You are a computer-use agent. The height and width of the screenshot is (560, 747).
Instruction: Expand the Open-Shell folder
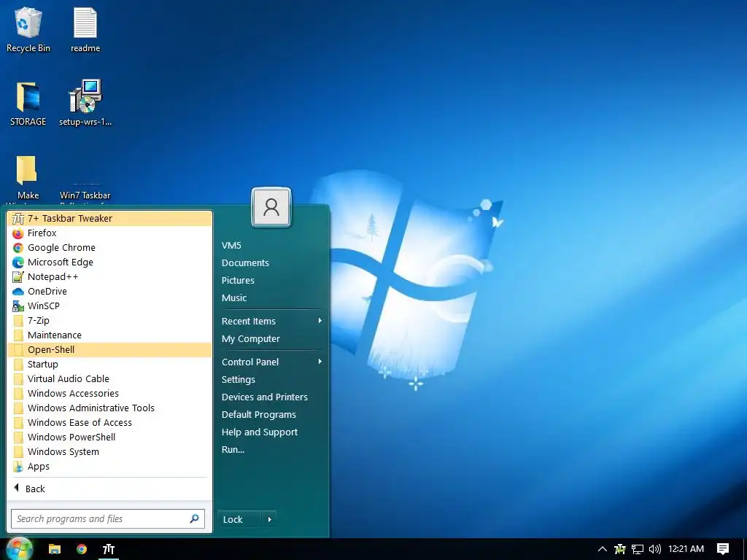pos(109,350)
